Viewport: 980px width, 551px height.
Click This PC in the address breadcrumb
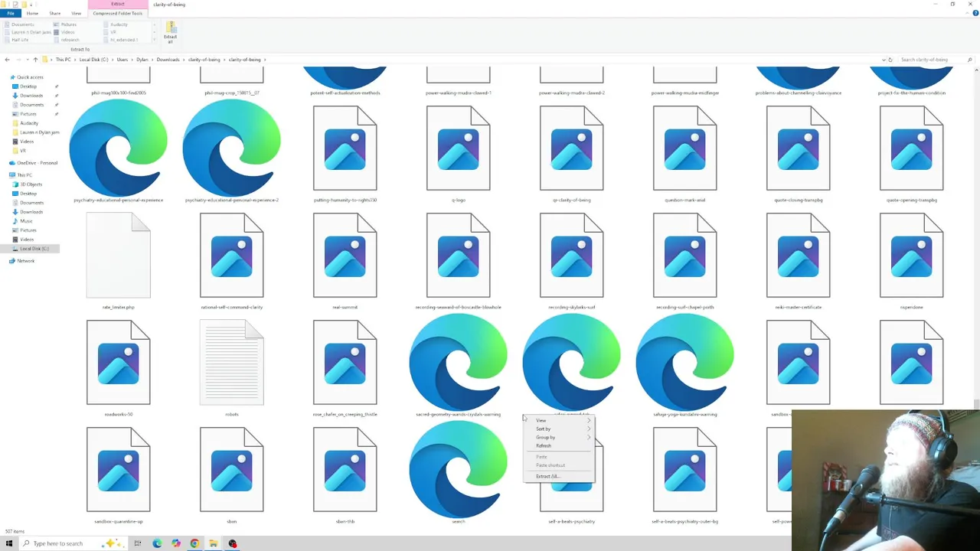click(64, 60)
